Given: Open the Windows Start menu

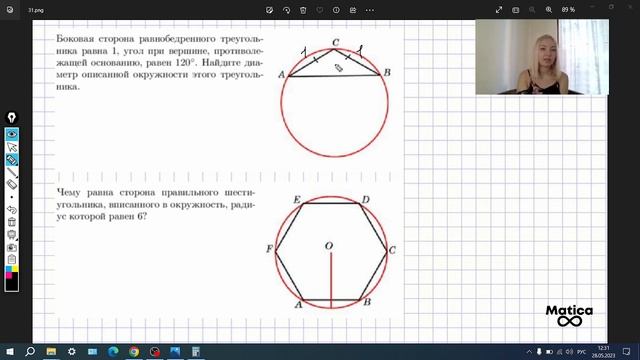Looking at the screenshot, I should click(10, 351).
